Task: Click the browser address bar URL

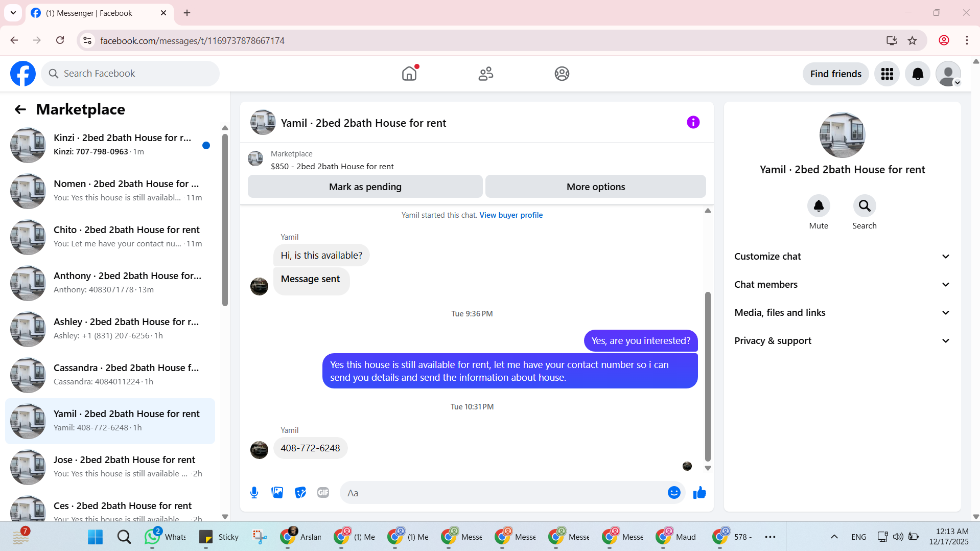Action: click(192, 40)
